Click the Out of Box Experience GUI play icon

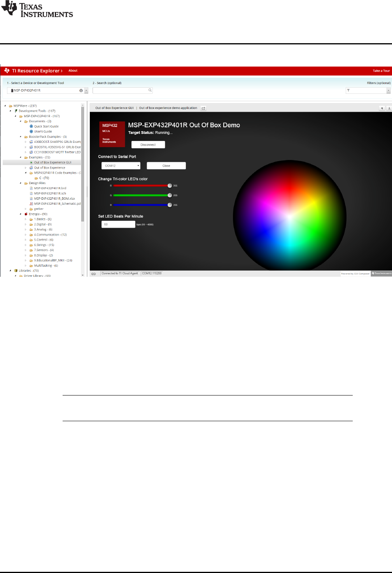coord(31,162)
